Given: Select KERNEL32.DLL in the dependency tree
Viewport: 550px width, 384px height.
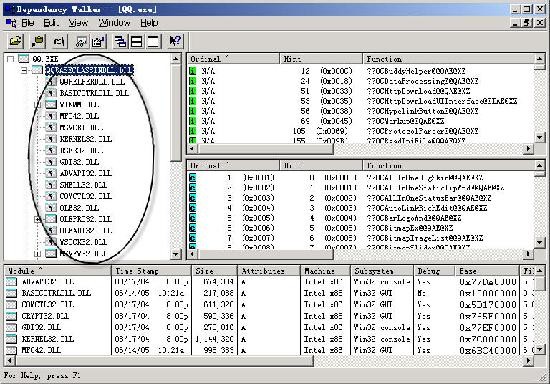Looking at the screenshot, I should tap(86, 139).
